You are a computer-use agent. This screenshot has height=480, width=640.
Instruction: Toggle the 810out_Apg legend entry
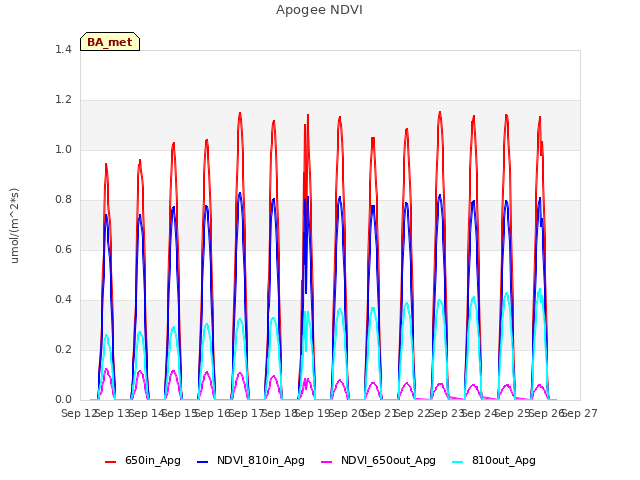[x=494, y=460]
